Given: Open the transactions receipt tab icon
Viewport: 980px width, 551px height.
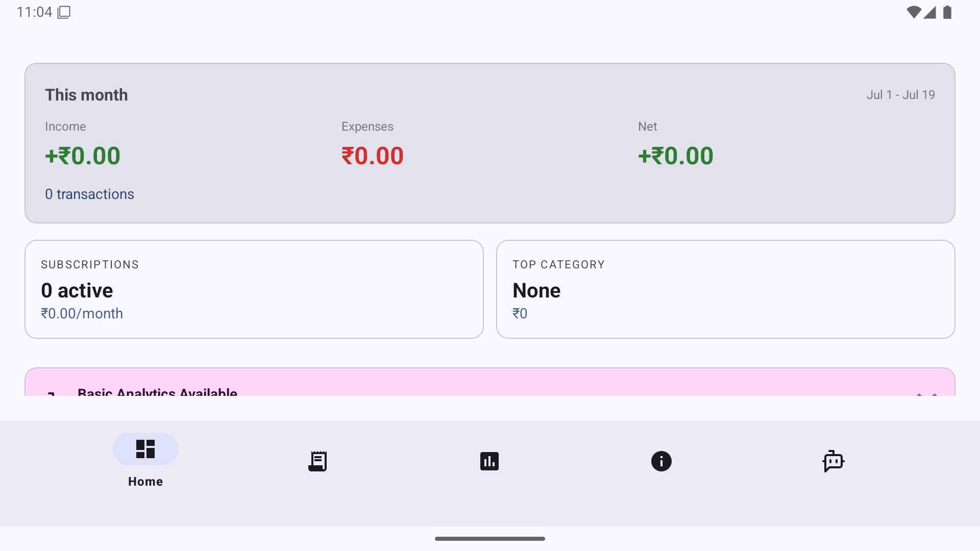Looking at the screenshot, I should (x=317, y=461).
